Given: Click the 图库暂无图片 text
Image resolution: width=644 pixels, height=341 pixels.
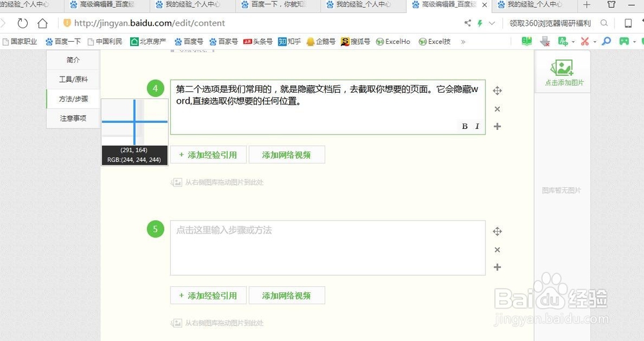Looking at the screenshot, I should [562, 190].
